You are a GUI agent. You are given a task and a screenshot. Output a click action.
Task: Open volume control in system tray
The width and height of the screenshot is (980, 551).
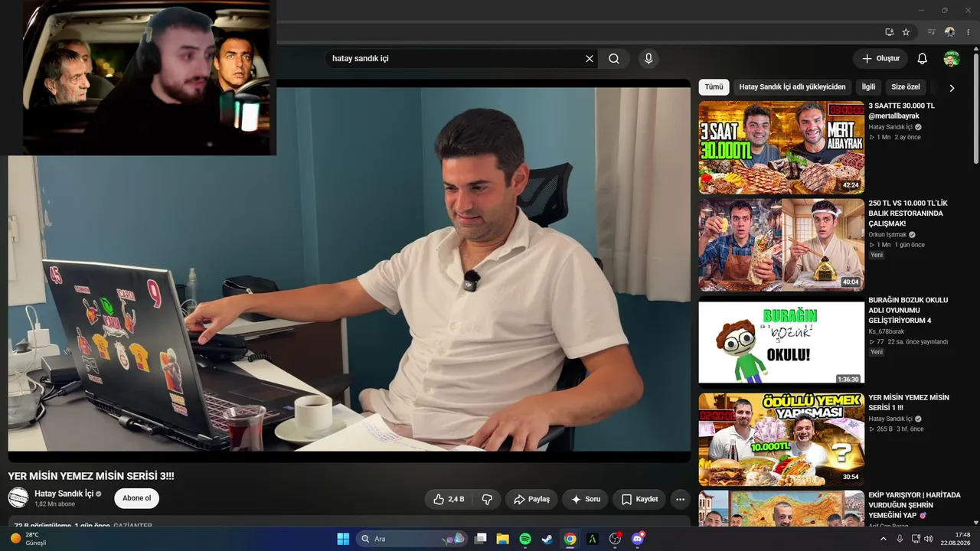click(x=929, y=539)
